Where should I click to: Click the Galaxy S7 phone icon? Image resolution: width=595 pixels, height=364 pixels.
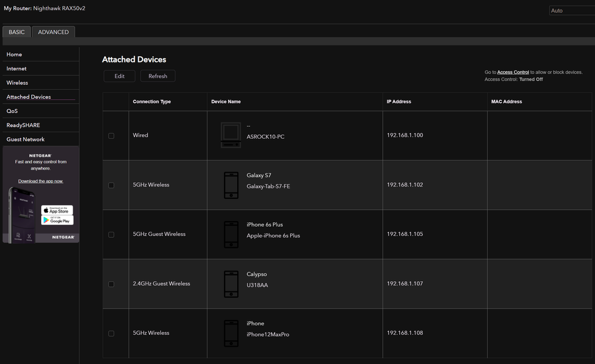click(231, 185)
